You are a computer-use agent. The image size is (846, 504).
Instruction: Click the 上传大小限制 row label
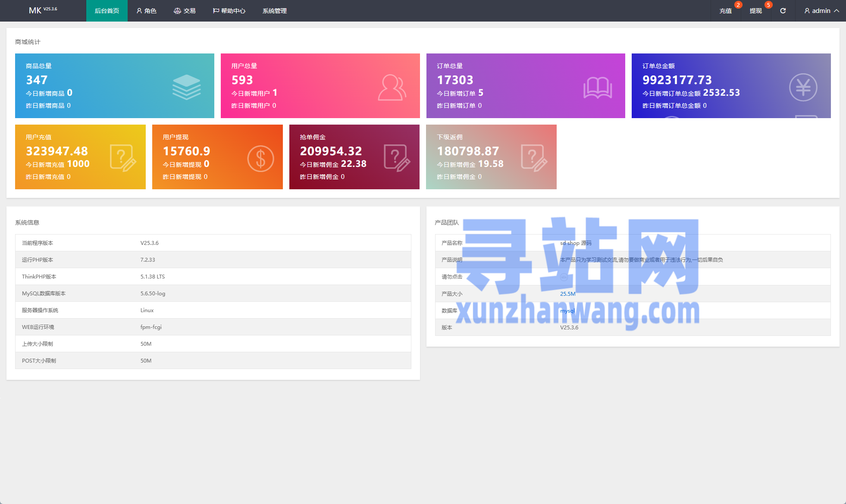point(38,344)
